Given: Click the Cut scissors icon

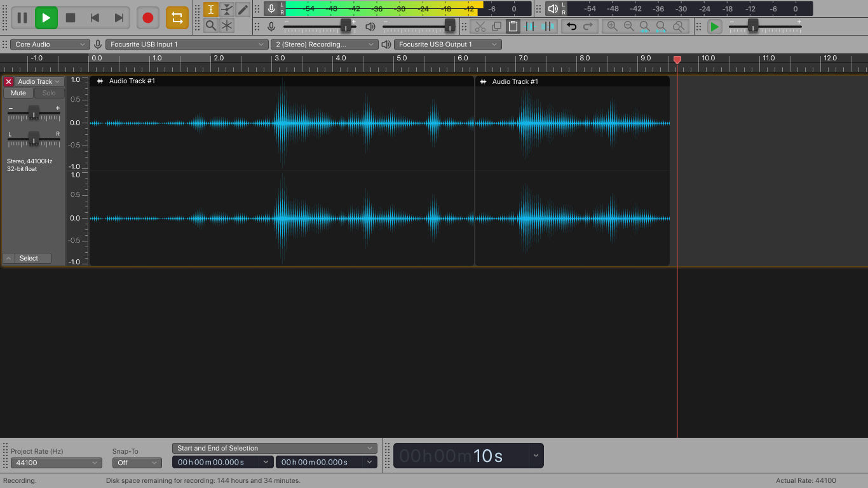Looking at the screenshot, I should coord(480,27).
